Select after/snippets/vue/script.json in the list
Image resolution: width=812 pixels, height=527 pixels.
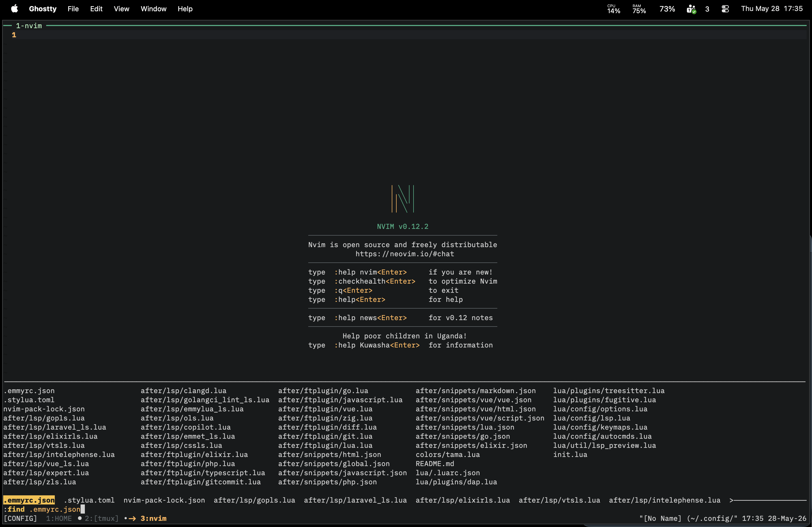[480, 418]
